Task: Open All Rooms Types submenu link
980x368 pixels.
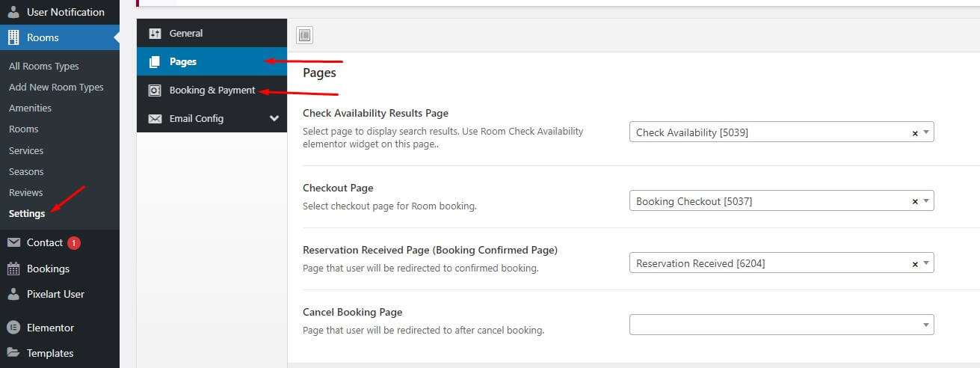Action: pos(43,66)
